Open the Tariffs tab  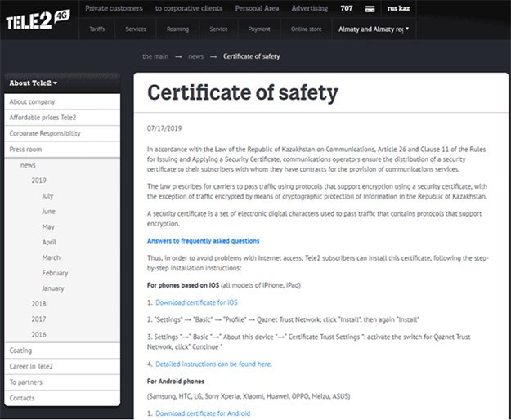tap(97, 29)
